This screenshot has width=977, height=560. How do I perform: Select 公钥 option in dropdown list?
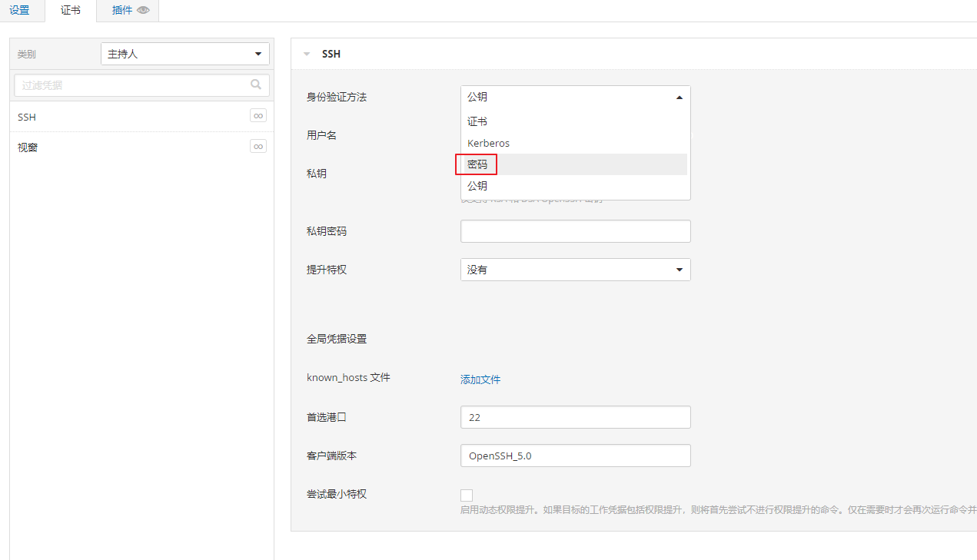pyautogui.click(x=477, y=186)
